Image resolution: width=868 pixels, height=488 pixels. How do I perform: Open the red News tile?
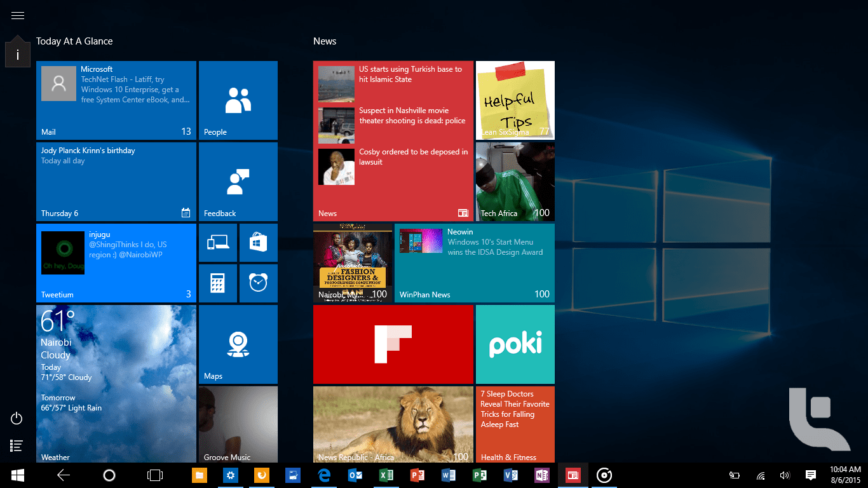393,141
